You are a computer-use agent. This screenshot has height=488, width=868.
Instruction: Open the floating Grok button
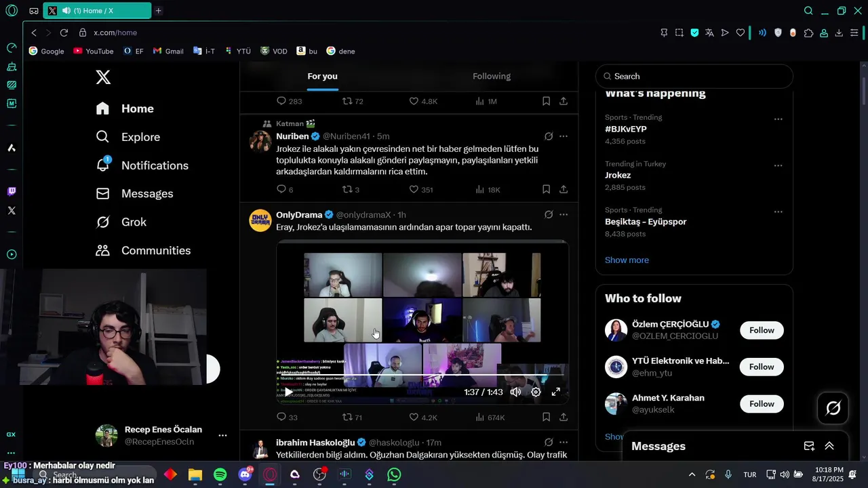point(833,408)
